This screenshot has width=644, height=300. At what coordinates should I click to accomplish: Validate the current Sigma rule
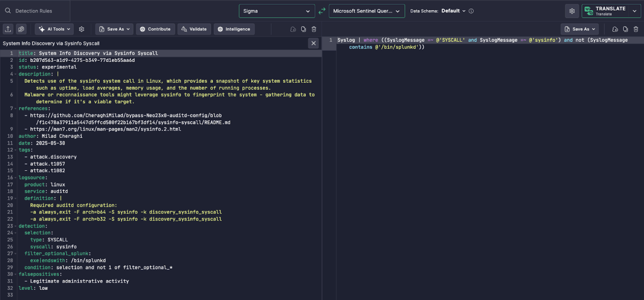pos(194,29)
